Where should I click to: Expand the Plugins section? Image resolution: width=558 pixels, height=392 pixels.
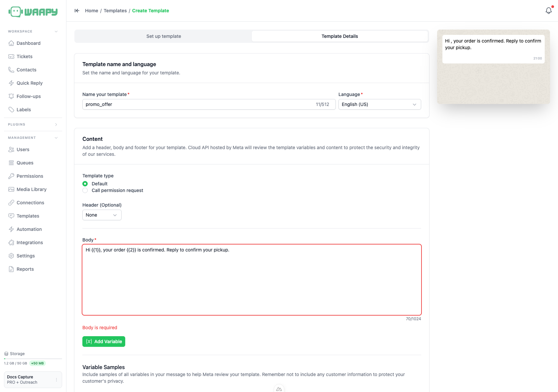pyautogui.click(x=33, y=124)
